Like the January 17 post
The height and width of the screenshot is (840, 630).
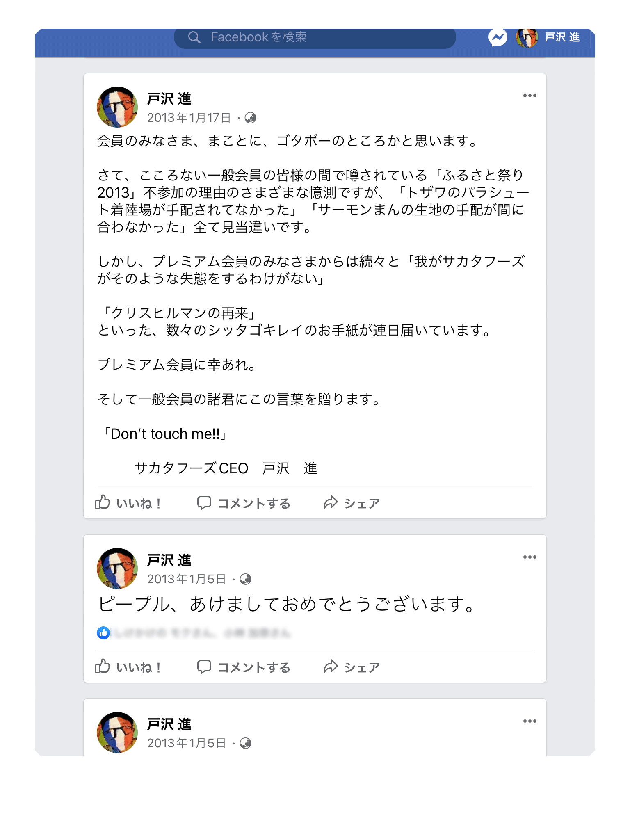[x=128, y=503]
